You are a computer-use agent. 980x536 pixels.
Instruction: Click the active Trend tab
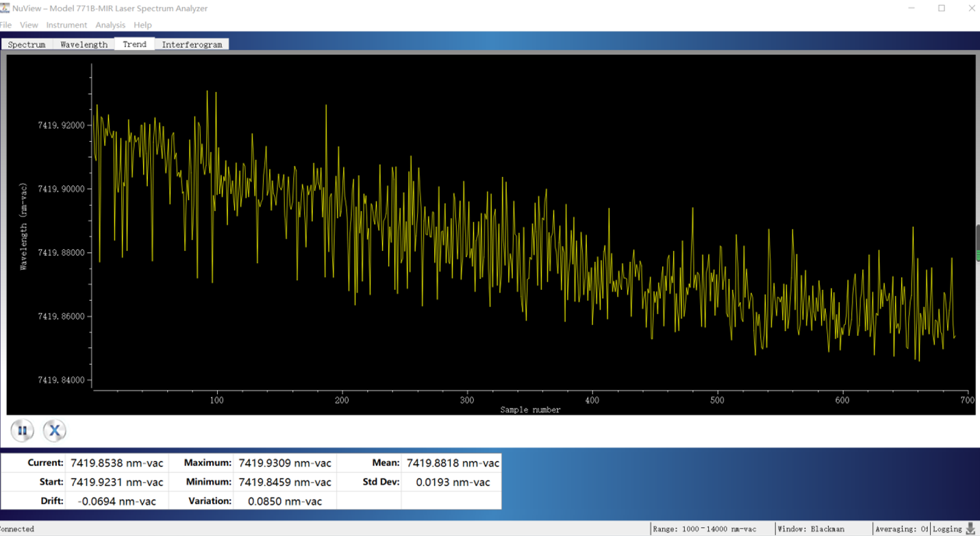[134, 44]
